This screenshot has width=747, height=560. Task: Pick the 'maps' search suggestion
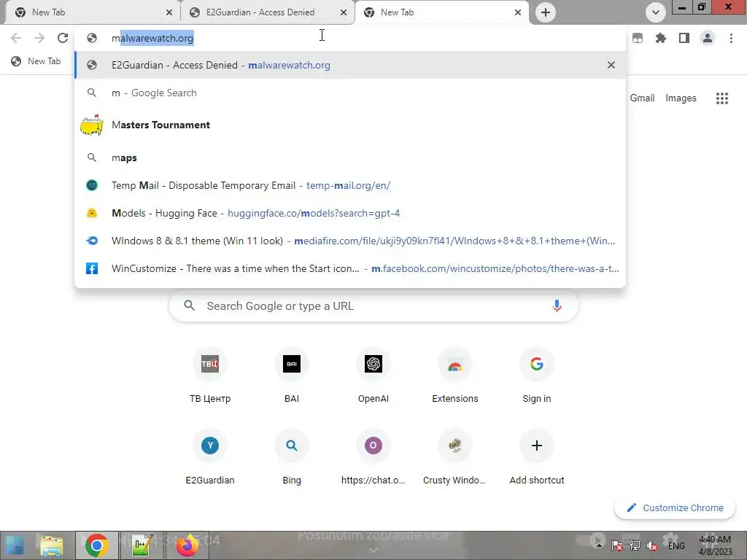(350, 157)
